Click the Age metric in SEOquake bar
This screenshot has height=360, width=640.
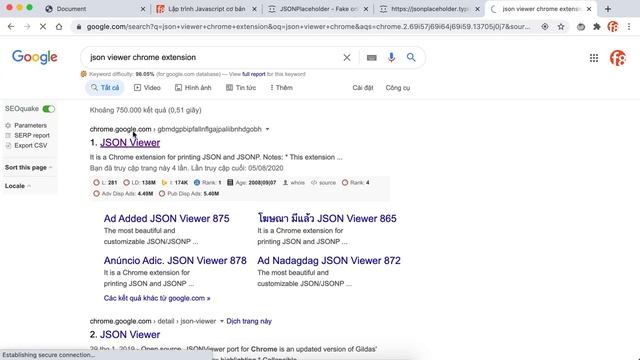pyautogui.click(x=252, y=182)
